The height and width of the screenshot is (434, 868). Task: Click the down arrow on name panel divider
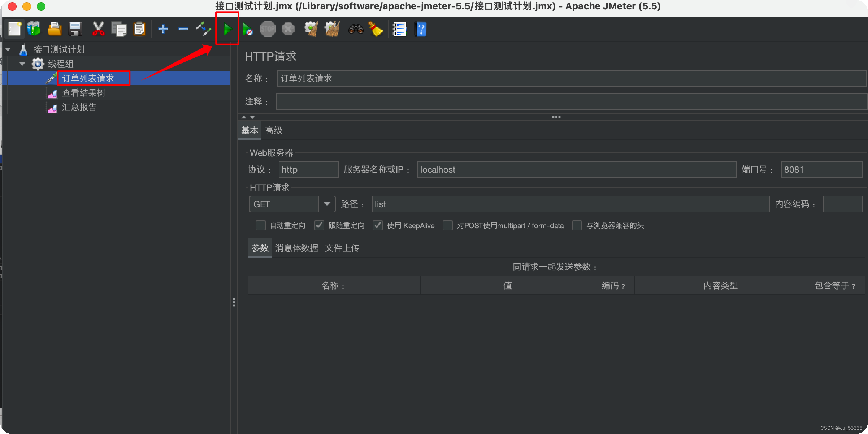pos(252,117)
